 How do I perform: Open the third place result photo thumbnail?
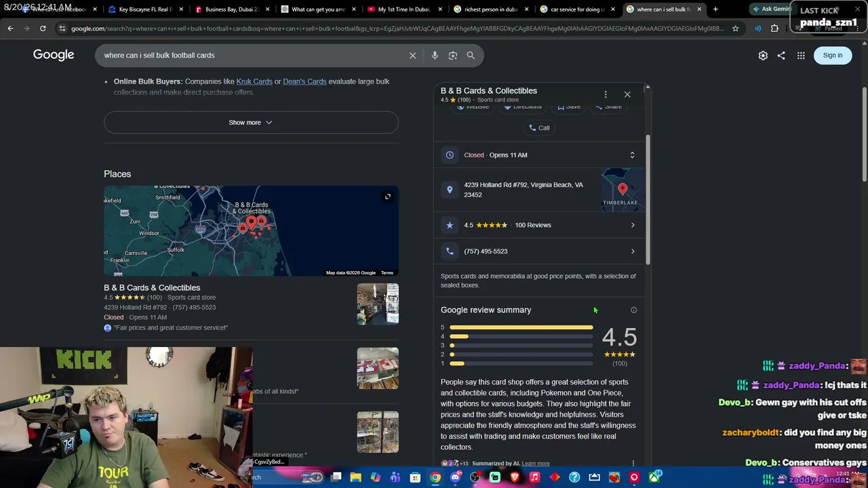pos(378,432)
